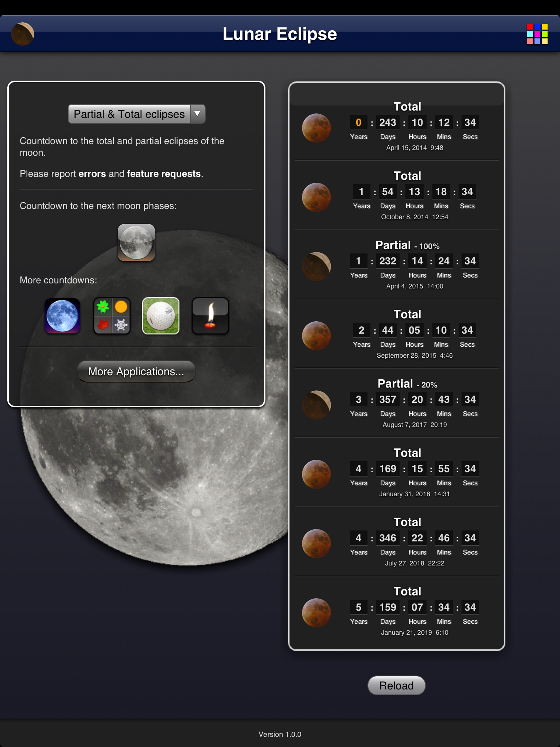Click the red swatch in color grid
This screenshot has height=747, width=560.
point(530,27)
